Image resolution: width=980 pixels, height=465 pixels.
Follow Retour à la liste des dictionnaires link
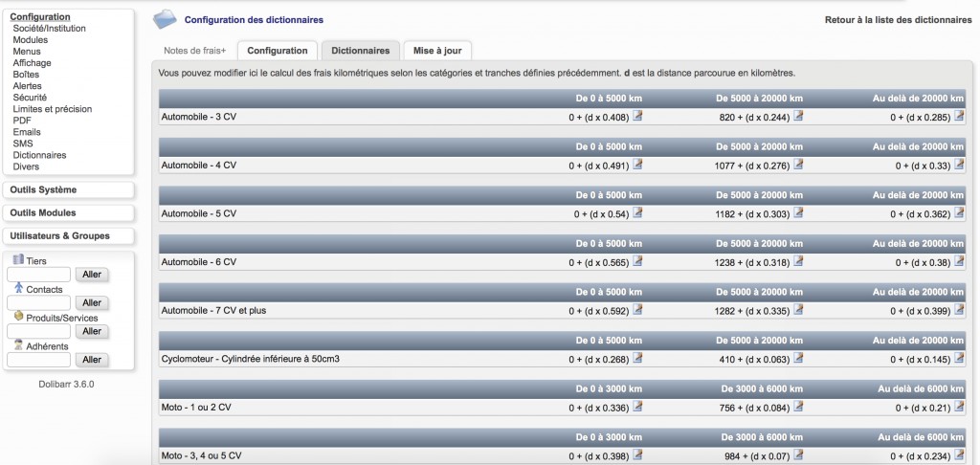(x=898, y=20)
